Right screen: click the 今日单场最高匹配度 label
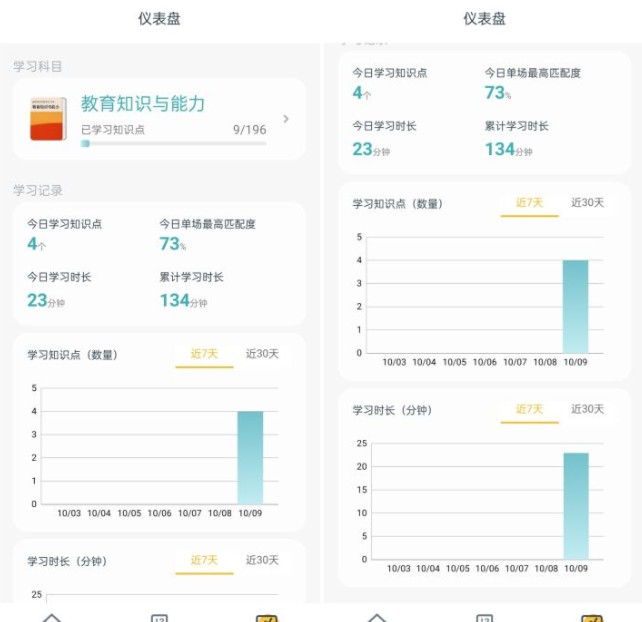This screenshot has height=622, width=642. 533,73
